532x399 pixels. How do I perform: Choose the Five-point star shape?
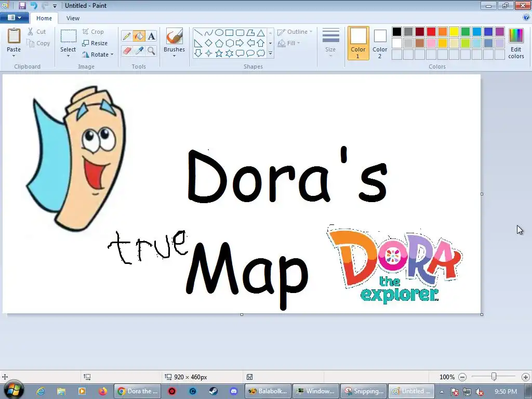pyautogui.click(x=219, y=54)
